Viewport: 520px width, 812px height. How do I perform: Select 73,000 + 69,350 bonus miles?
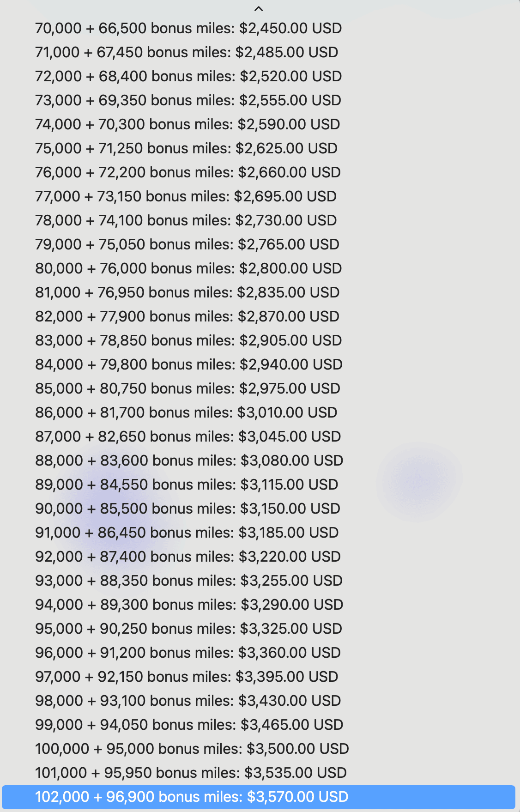[259, 100]
